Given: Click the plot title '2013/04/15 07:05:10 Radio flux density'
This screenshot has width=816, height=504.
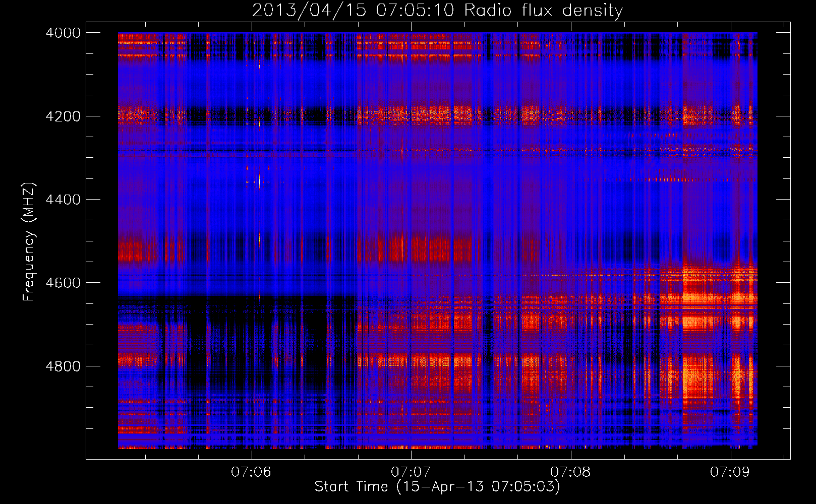Looking at the screenshot, I should coord(437,11).
